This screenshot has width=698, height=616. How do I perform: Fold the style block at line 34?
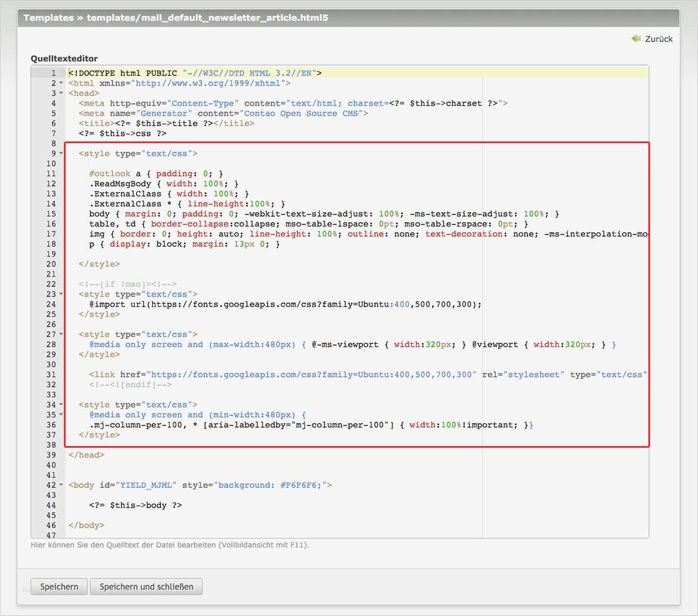(61, 405)
